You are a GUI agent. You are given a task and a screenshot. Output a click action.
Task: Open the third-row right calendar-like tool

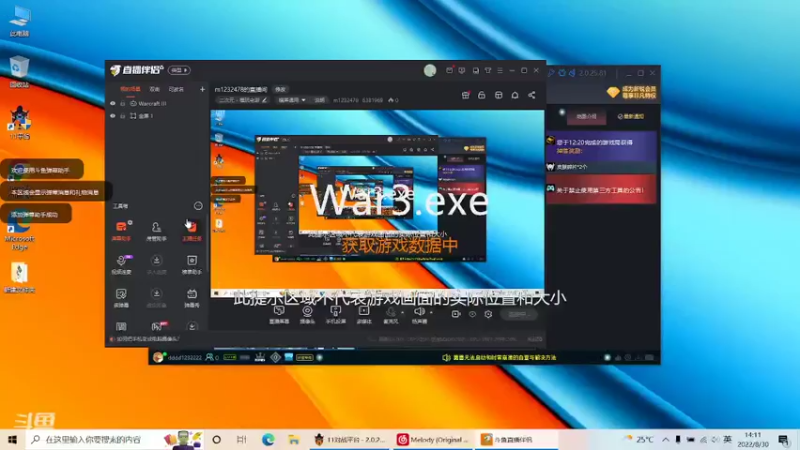192,297
